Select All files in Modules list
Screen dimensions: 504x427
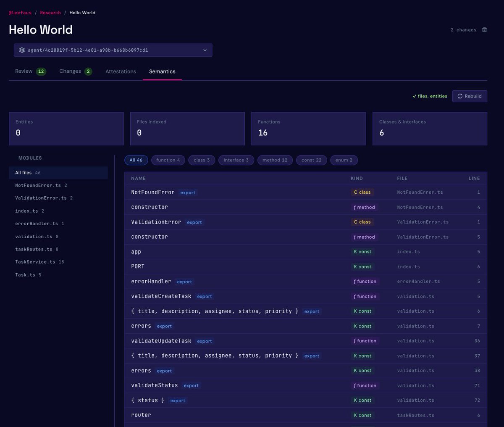(x=58, y=173)
